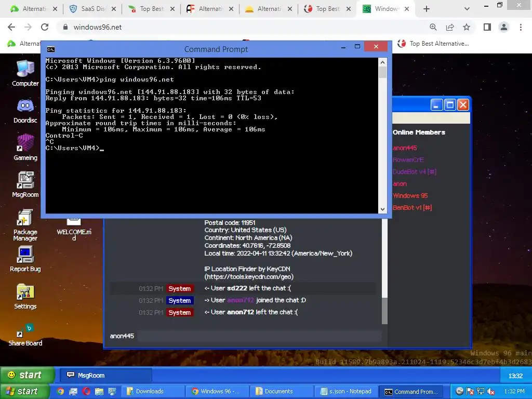
Task: Open the Settings desktop icon
Action: click(25, 296)
